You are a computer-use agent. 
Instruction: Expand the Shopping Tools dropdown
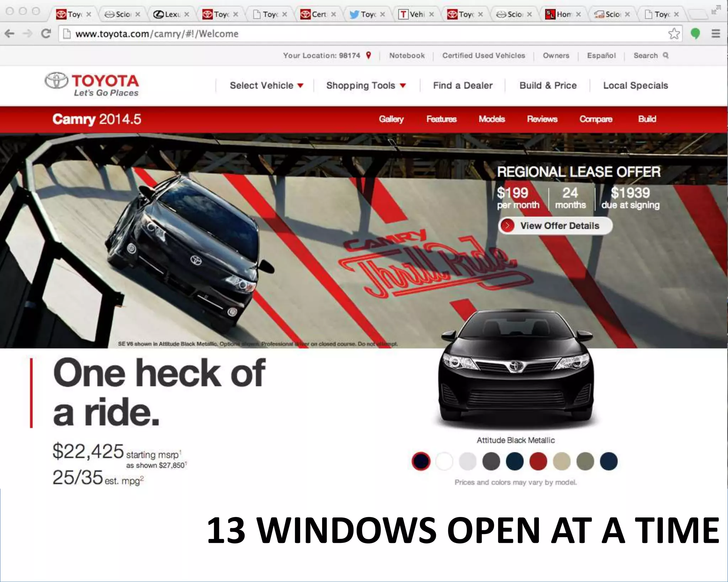(366, 86)
